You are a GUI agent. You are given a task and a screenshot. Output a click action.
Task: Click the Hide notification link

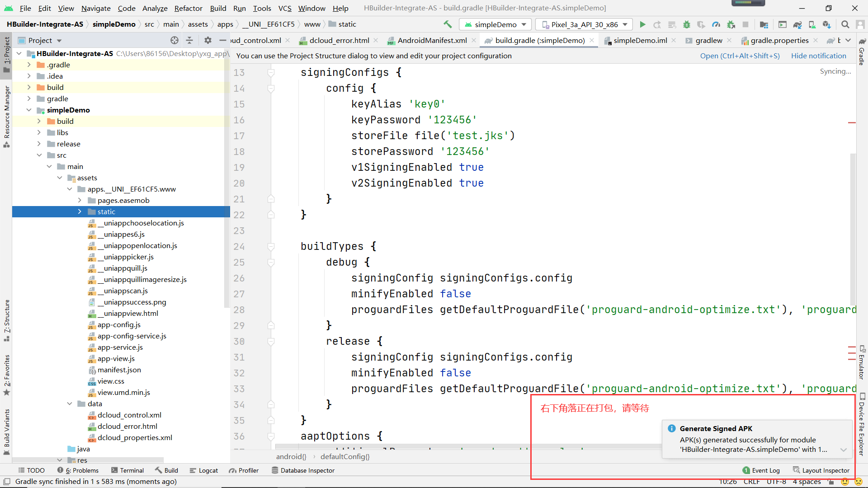point(818,56)
